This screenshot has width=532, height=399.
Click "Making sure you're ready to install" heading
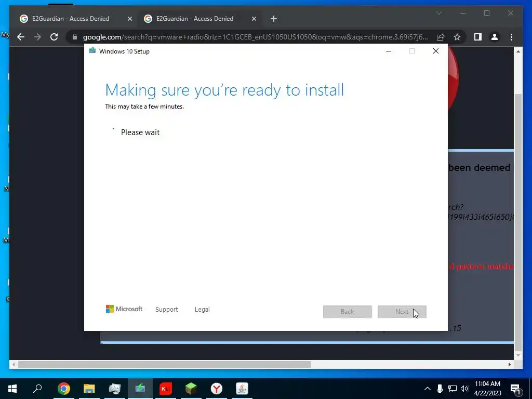pyautogui.click(x=224, y=90)
